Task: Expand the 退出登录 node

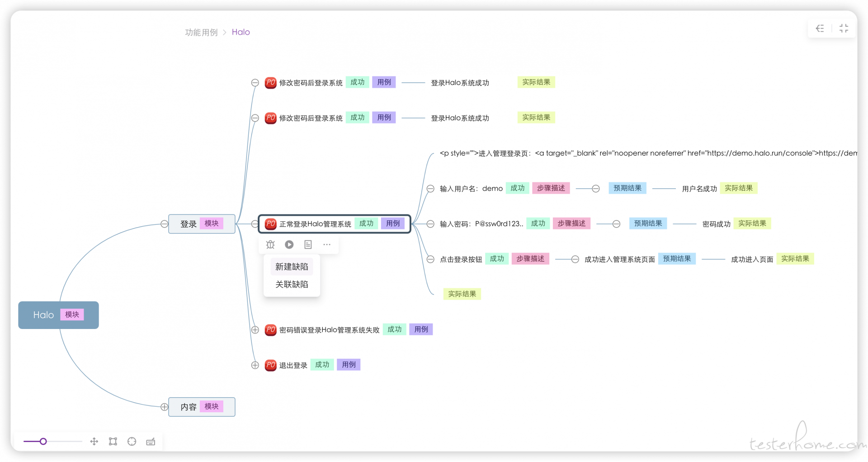Action: tap(255, 365)
